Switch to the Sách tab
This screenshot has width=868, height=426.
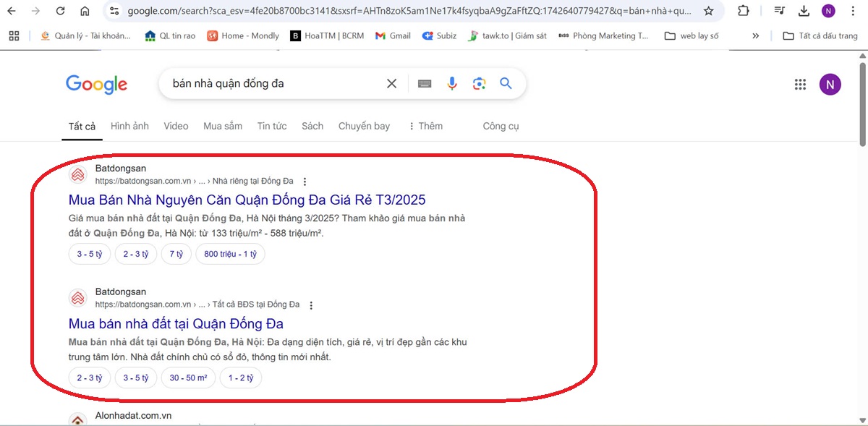(x=312, y=126)
